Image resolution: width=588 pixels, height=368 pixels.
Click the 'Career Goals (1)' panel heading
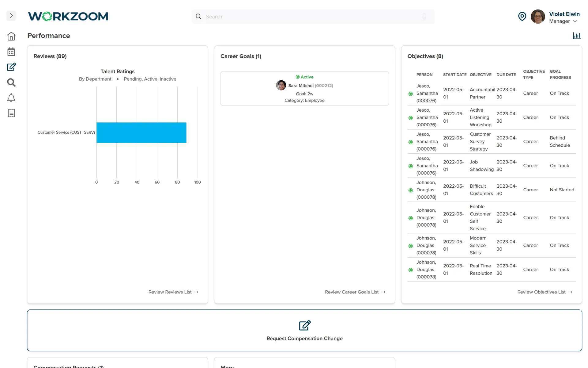click(241, 56)
